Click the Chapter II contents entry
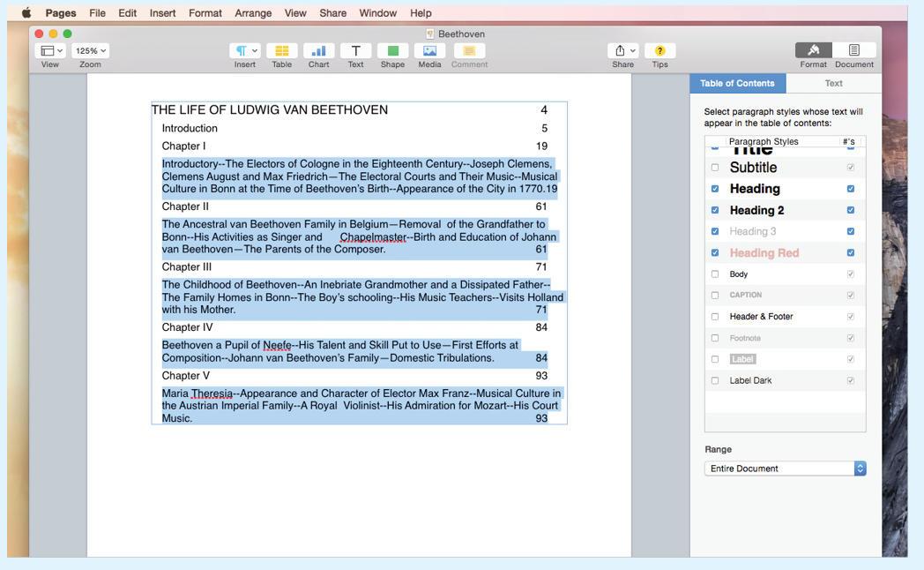This screenshot has height=570, width=924. [x=185, y=206]
